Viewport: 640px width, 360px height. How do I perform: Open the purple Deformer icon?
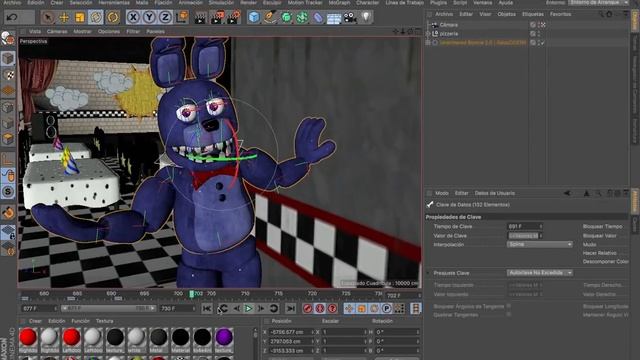click(x=318, y=17)
